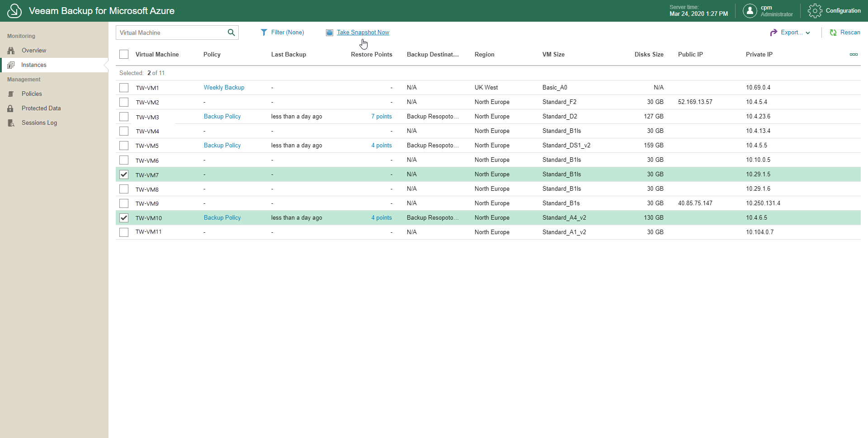
Task: Click public IP 52.169.13.57
Action: tap(695, 102)
